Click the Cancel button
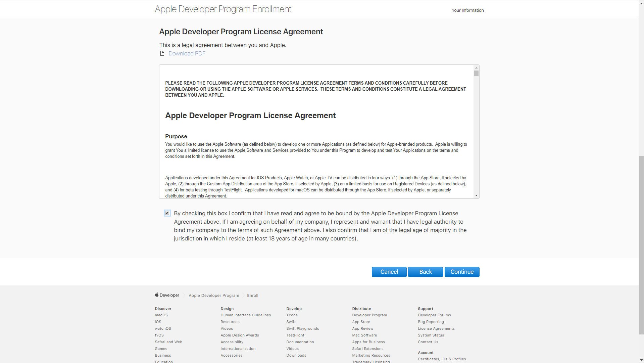 389,272
